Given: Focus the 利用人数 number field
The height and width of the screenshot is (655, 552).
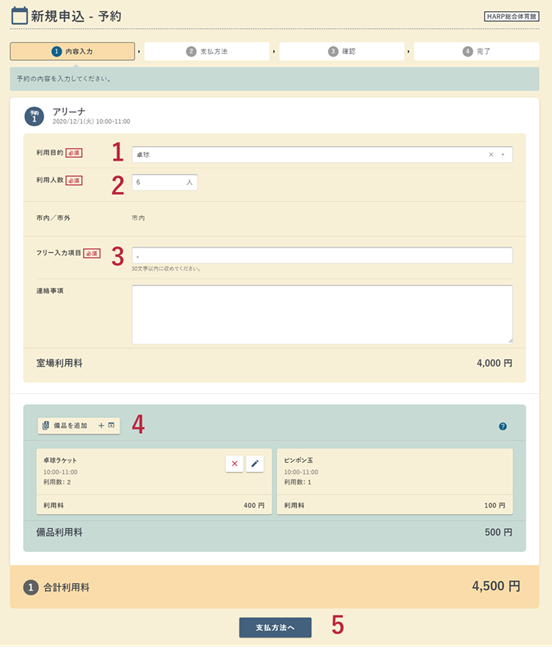Looking at the screenshot, I should [165, 183].
